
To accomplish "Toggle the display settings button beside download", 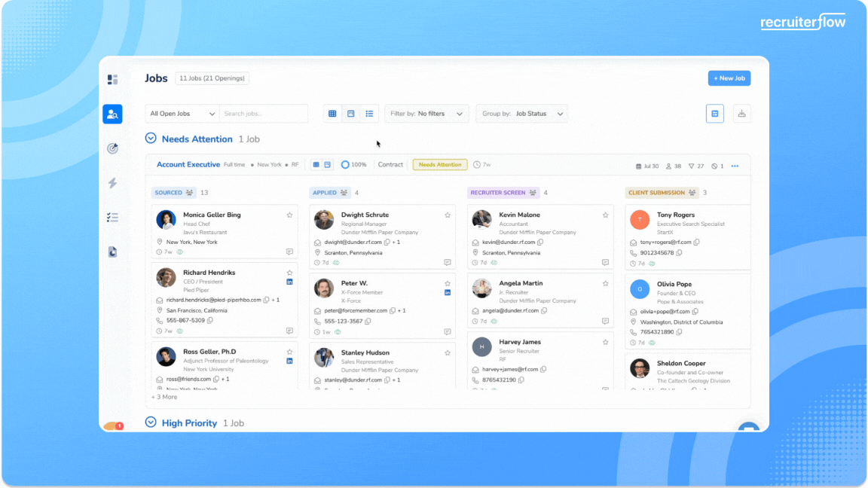I will [714, 114].
